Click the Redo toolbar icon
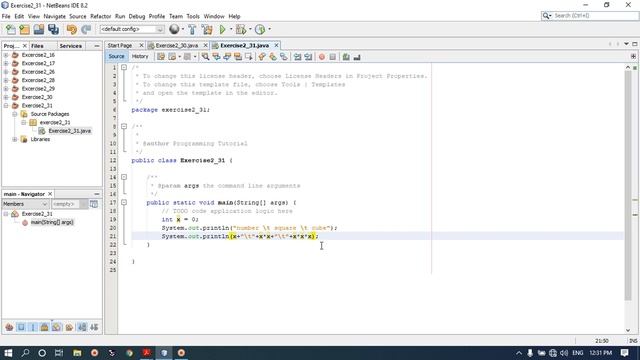 click(x=86, y=29)
